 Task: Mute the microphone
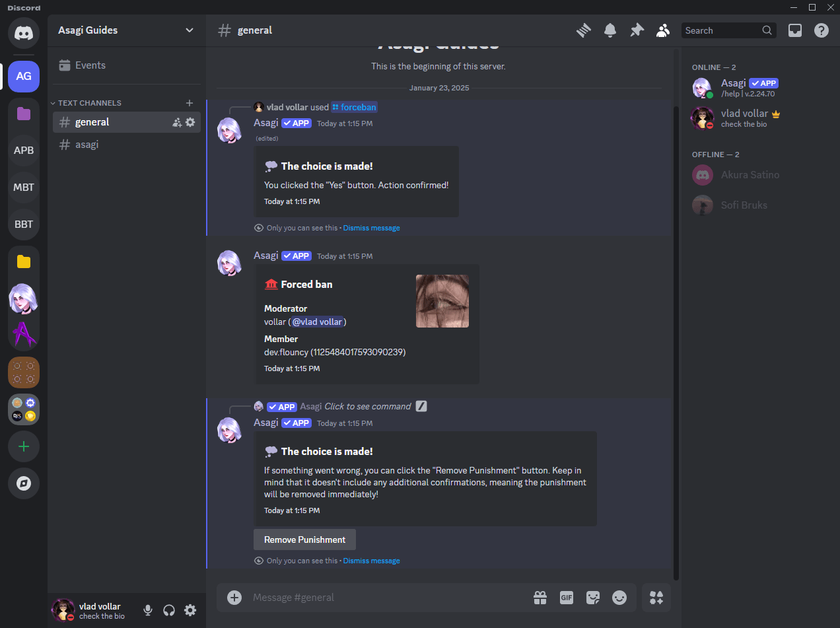click(x=148, y=610)
